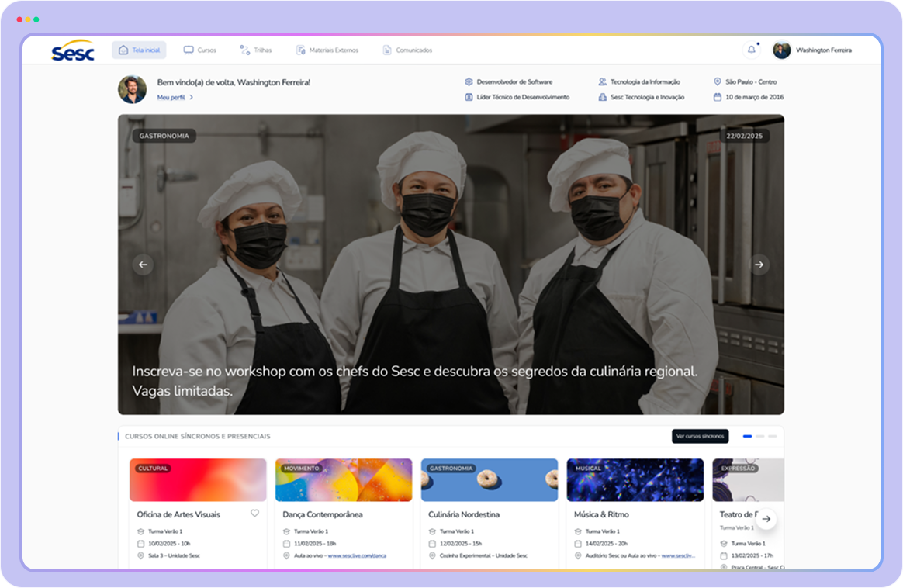Click calendar icon beside 12/02/2025 - 15h

click(x=432, y=543)
